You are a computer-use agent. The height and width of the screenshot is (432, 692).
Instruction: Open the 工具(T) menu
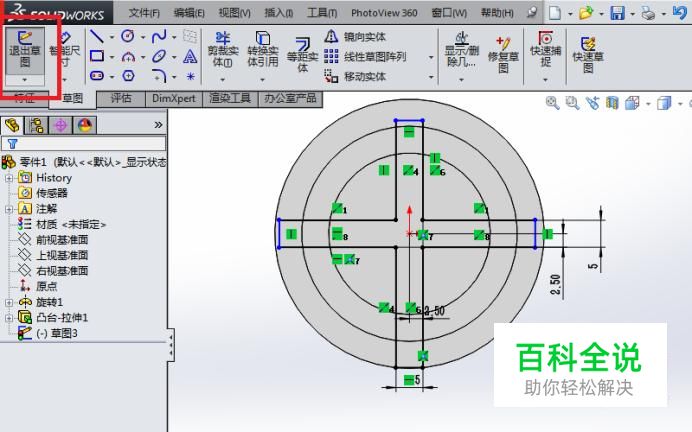click(x=322, y=13)
